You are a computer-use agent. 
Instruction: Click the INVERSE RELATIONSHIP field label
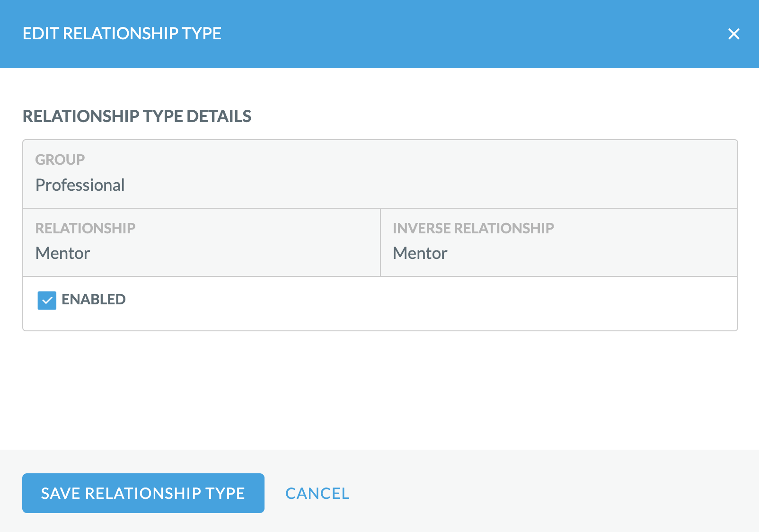point(473,228)
